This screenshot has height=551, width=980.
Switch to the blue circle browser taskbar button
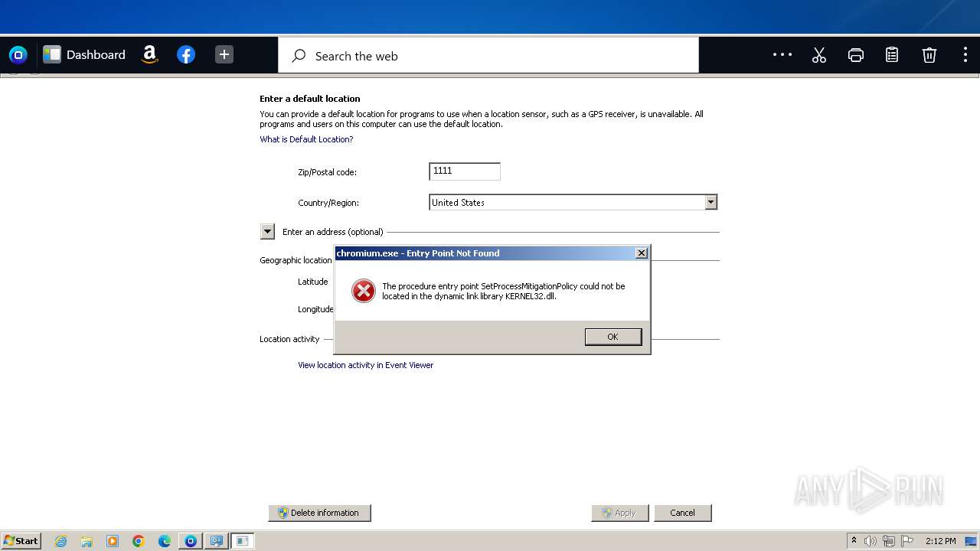click(191, 541)
